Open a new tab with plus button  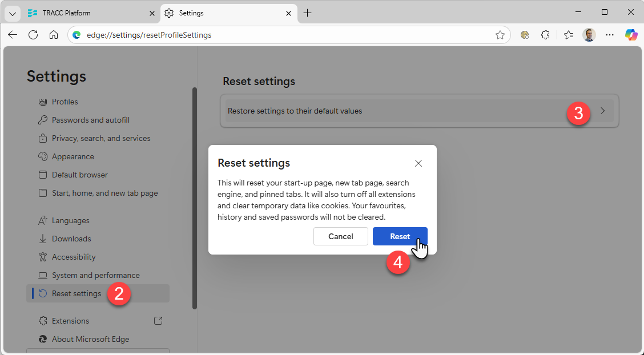click(308, 13)
